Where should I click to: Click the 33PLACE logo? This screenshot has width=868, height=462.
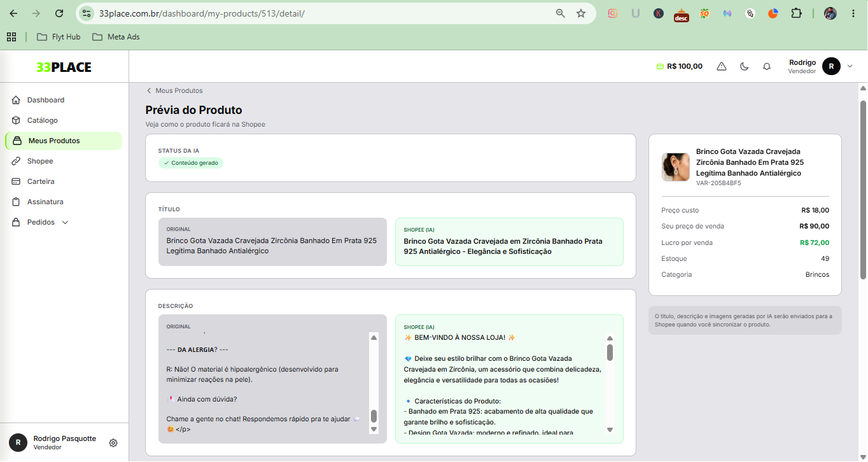pos(64,67)
